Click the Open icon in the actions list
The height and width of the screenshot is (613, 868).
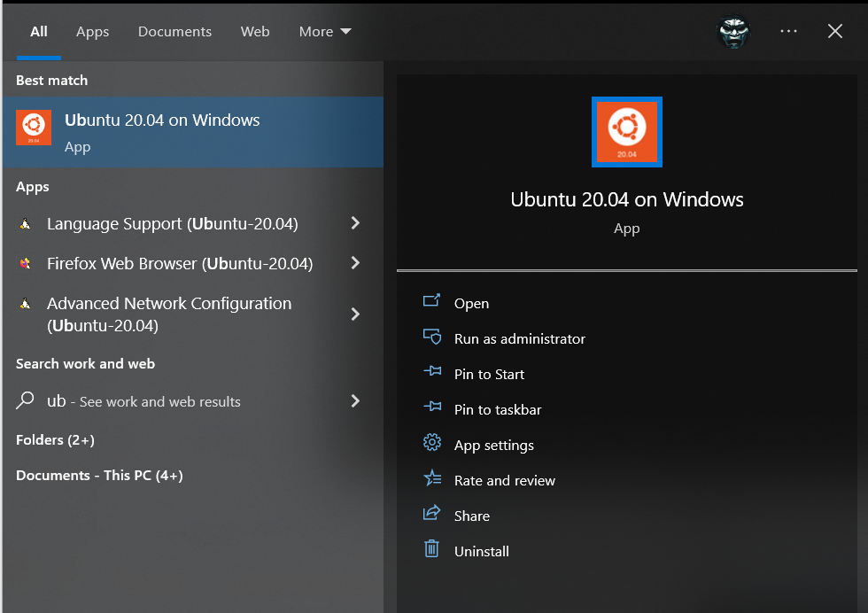point(431,302)
